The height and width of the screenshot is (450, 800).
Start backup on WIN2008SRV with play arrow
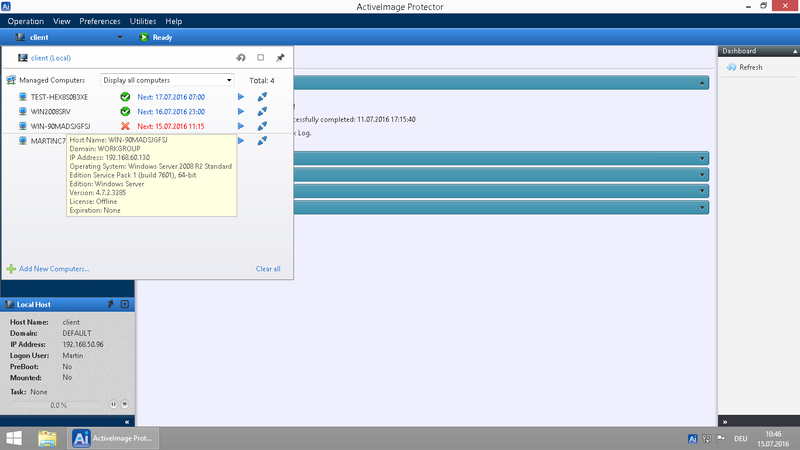click(241, 111)
